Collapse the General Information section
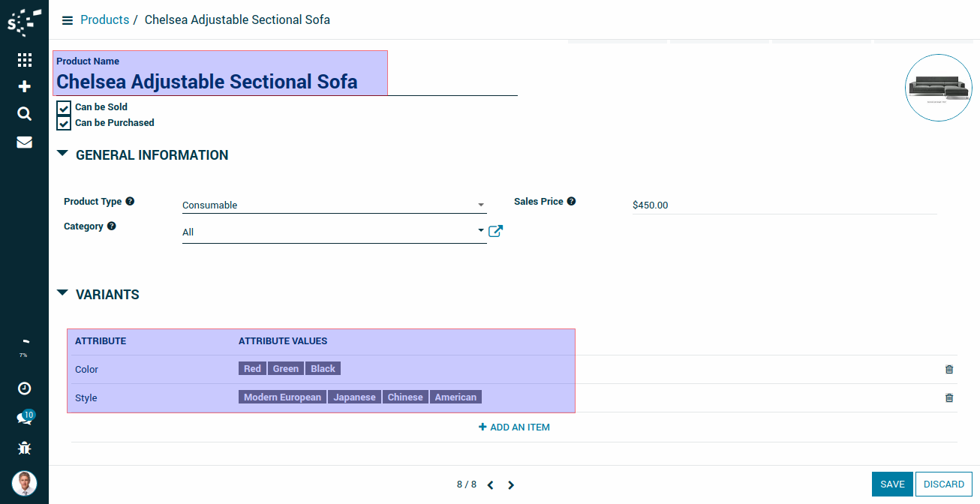This screenshot has width=980, height=504. coord(62,155)
